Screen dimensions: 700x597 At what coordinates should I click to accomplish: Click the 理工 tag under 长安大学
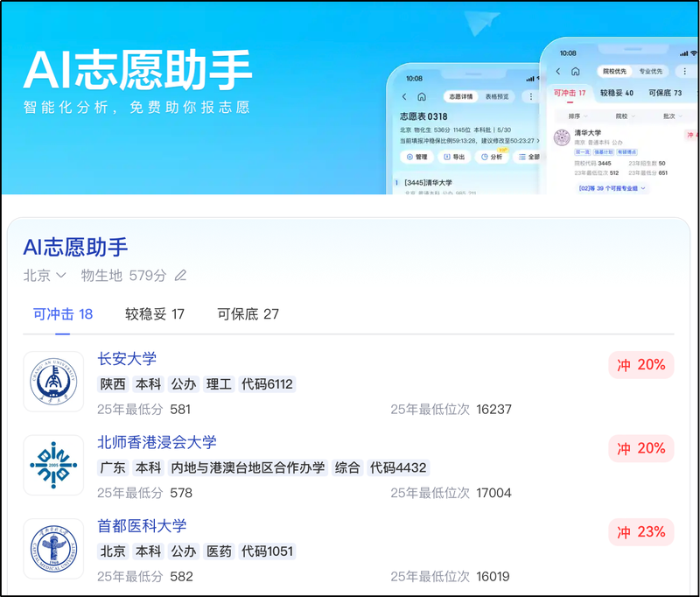point(220,384)
